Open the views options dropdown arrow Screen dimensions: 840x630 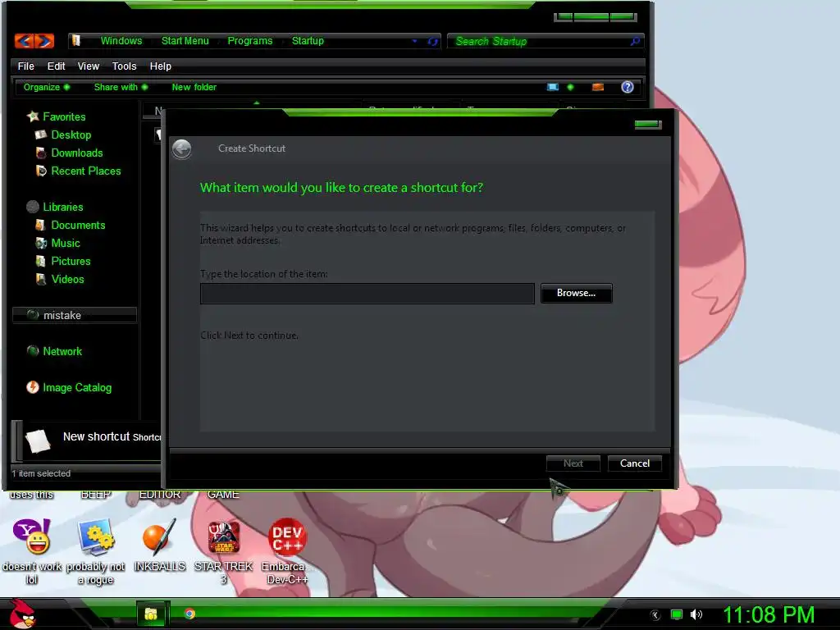point(571,87)
